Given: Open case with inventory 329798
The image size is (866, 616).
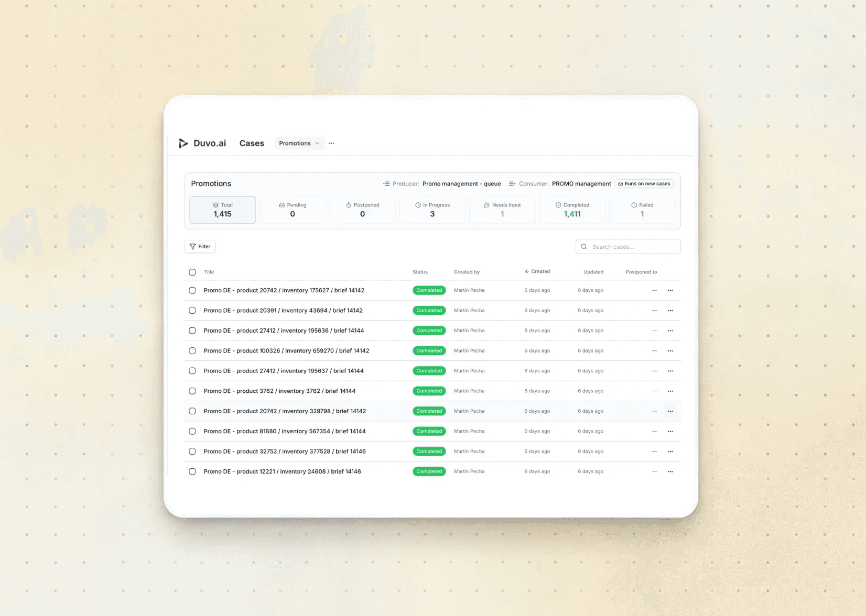Looking at the screenshot, I should 285,411.
